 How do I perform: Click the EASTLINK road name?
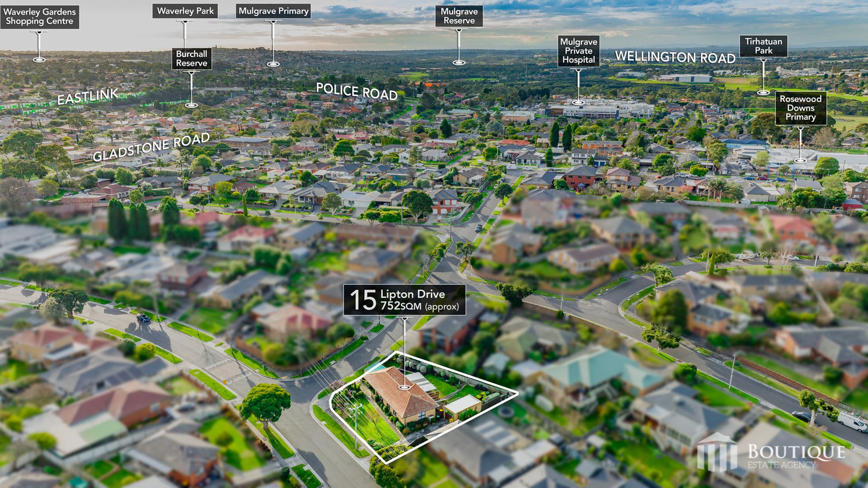pos(88,96)
